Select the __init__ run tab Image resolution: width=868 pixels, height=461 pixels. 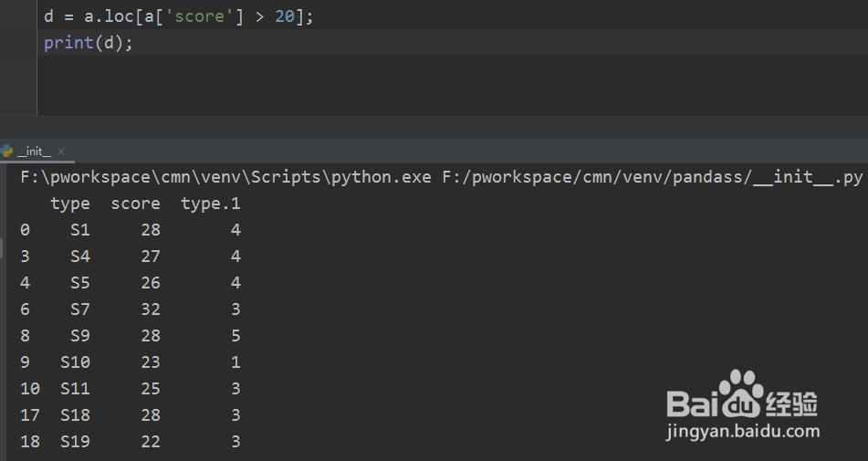coord(35,152)
